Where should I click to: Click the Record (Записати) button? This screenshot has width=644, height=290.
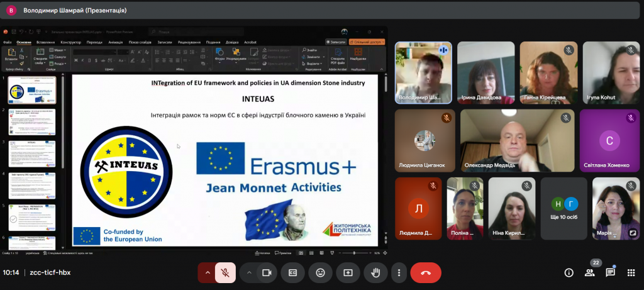pyautogui.click(x=336, y=42)
